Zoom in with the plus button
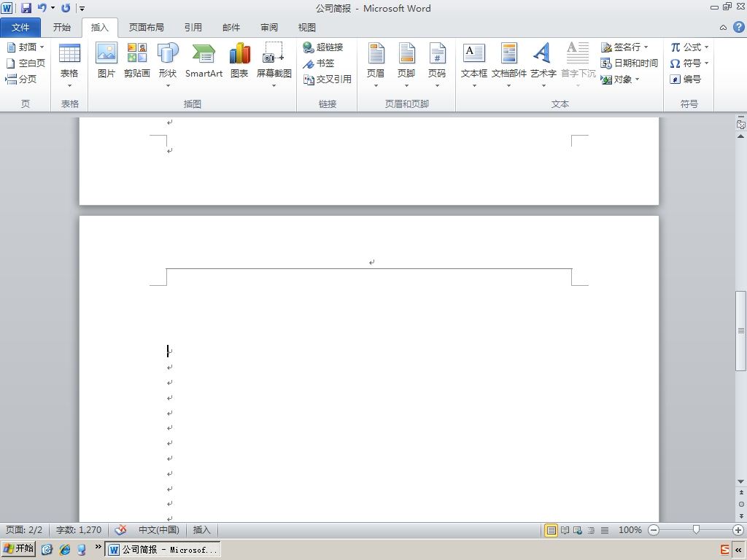The width and height of the screenshot is (747, 560). (x=738, y=530)
